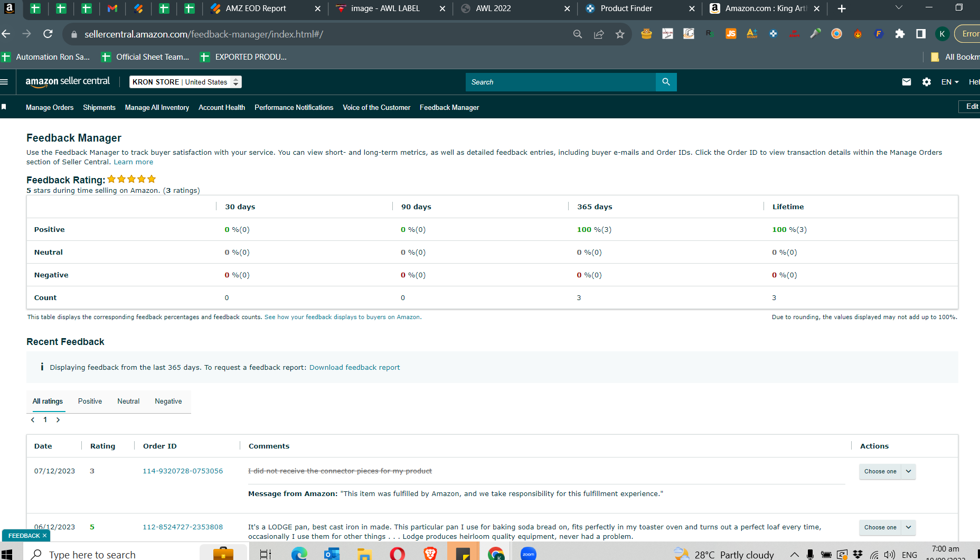This screenshot has width=980, height=560.
Task: Open order 112-8524727-2353808
Action: [183, 527]
